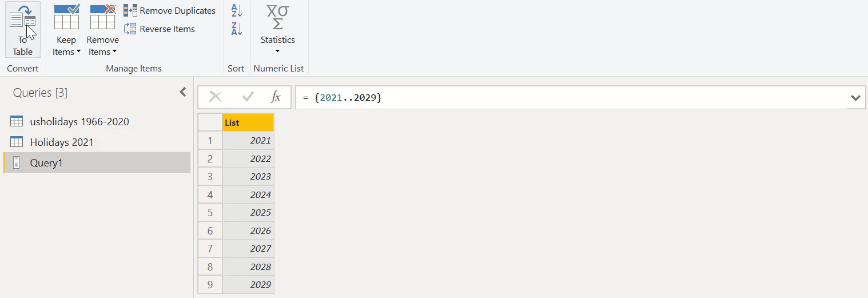Convert list using To Table icon

(x=23, y=30)
